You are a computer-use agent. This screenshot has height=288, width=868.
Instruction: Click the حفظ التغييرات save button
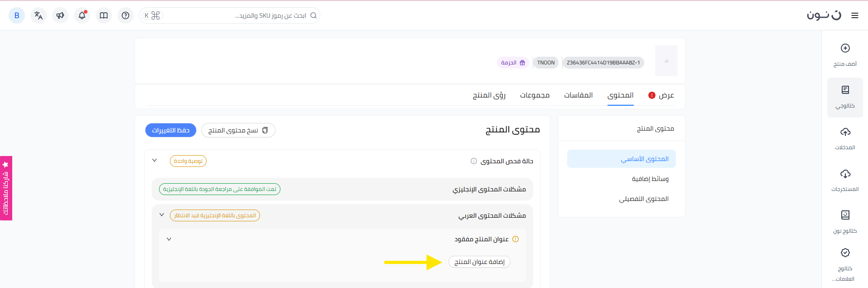click(171, 130)
